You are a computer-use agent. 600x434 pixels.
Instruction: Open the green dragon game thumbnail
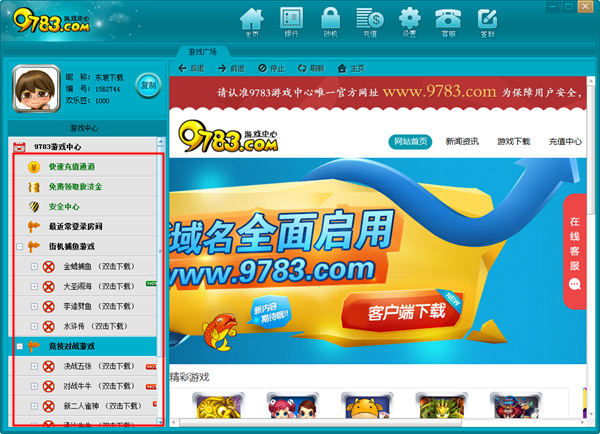click(442, 406)
